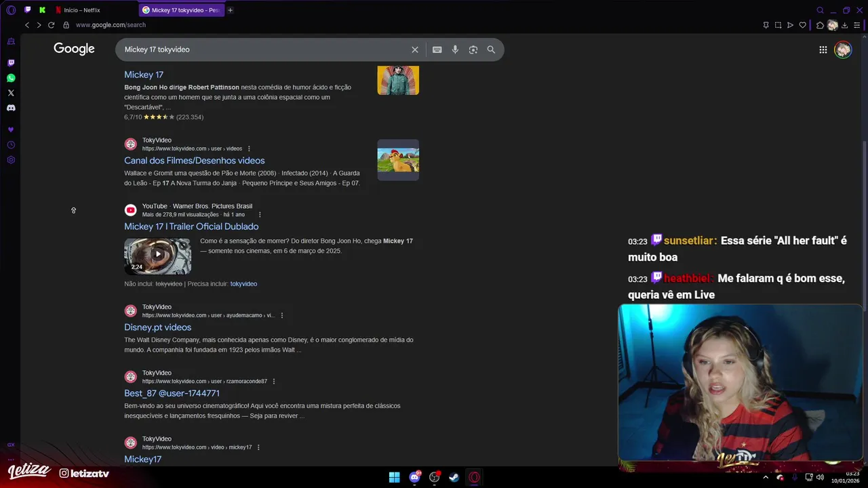Open the Disney.pt videos result
Viewport: 868px width, 488px height.
[x=158, y=327]
